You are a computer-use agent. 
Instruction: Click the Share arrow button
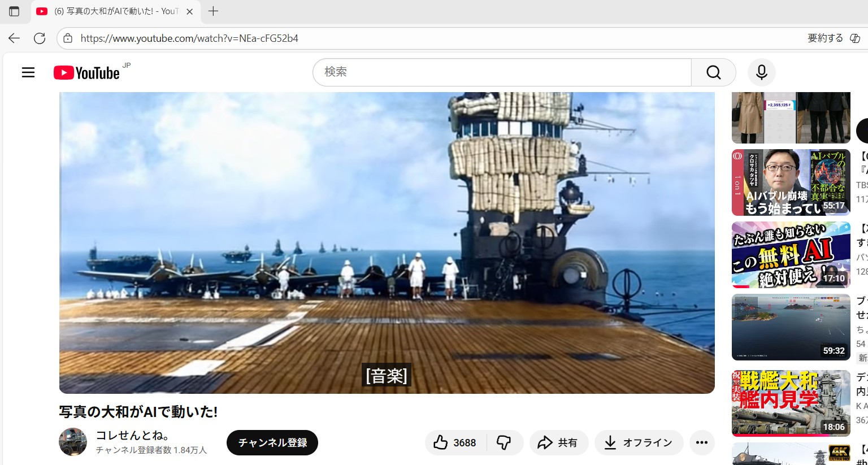pyautogui.click(x=558, y=442)
